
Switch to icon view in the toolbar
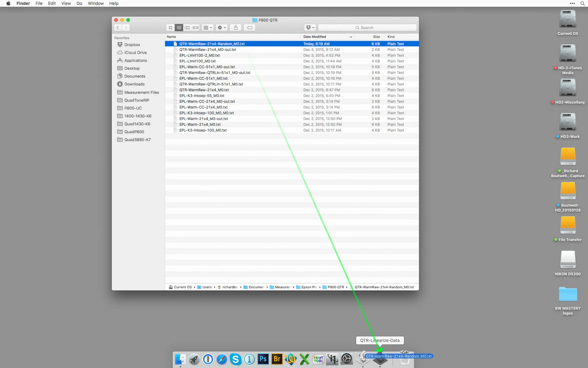coord(170,28)
